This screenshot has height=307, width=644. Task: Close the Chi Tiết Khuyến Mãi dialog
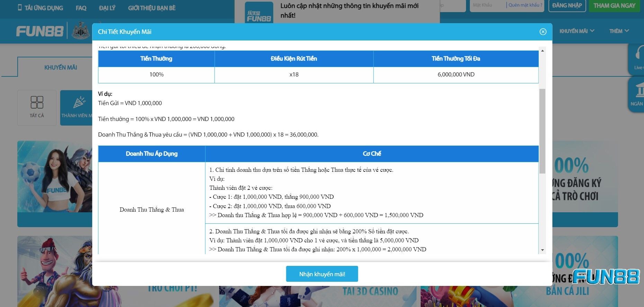(x=543, y=32)
